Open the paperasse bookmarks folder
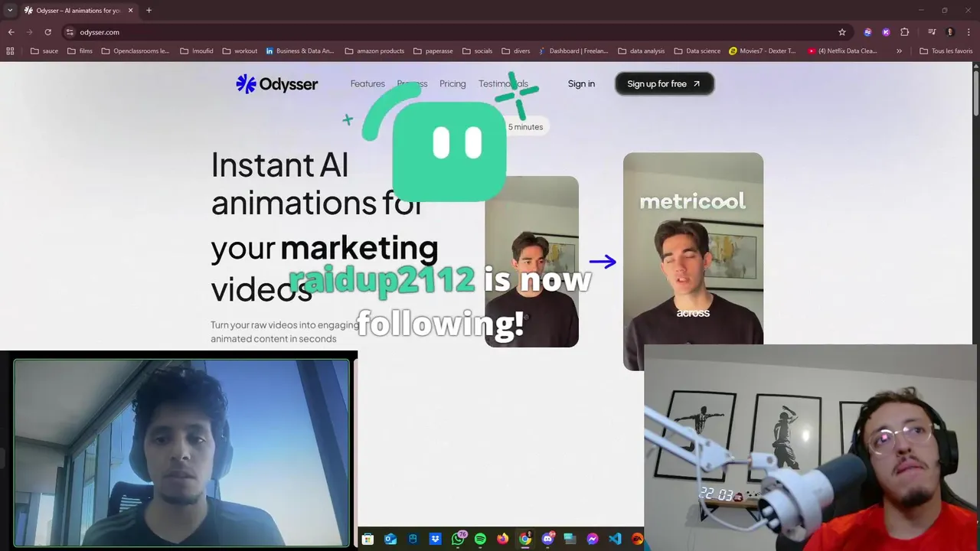980x551 pixels. 433,51
